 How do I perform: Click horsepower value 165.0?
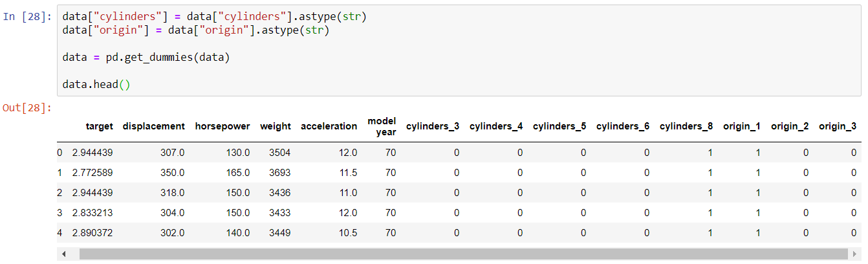(237, 173)
